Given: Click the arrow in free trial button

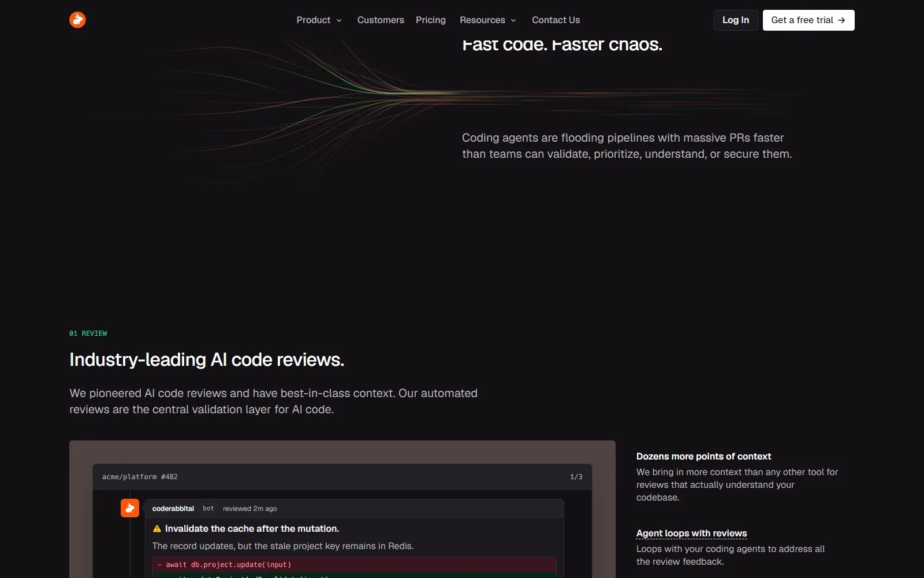Looking at the screenshot, I should coord(841,20).
